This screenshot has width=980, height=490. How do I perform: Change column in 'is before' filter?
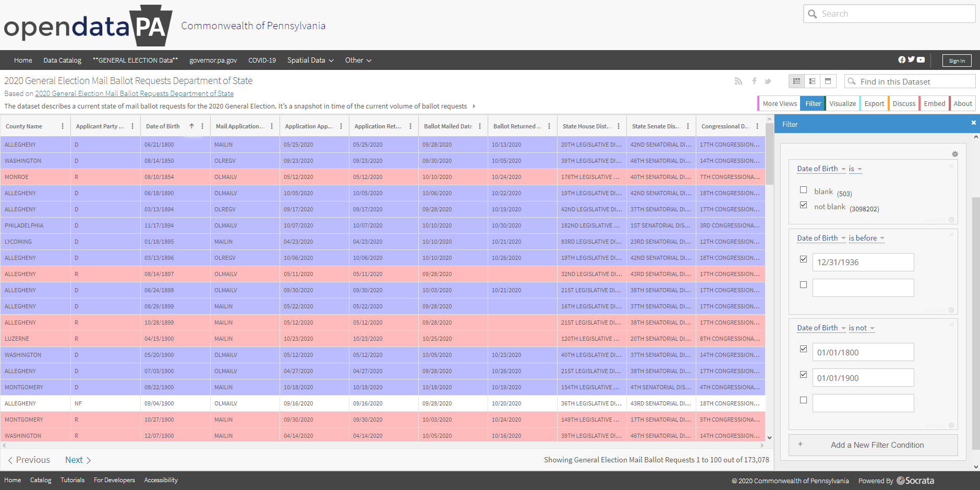821,238
